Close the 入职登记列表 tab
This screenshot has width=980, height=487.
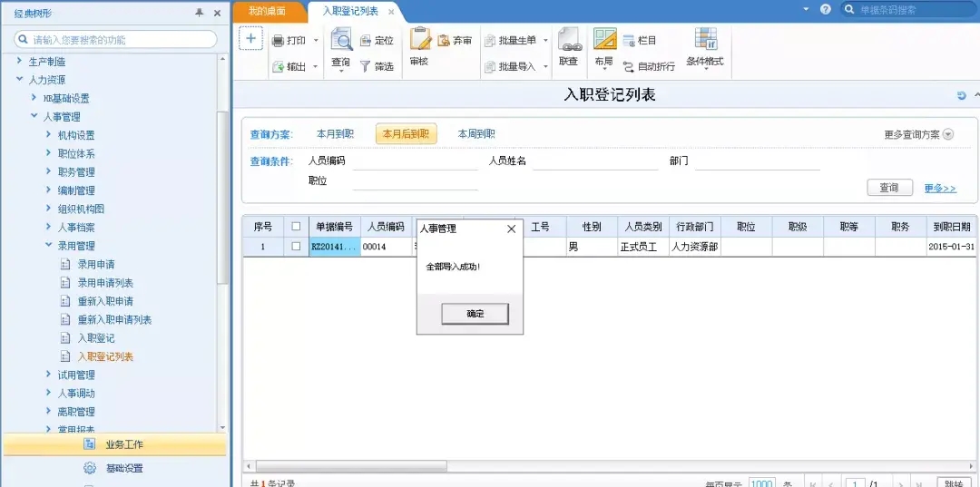390,12
